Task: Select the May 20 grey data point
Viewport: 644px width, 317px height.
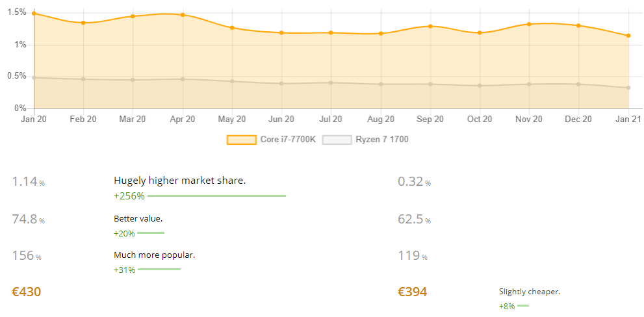Action: click(232, 81)
